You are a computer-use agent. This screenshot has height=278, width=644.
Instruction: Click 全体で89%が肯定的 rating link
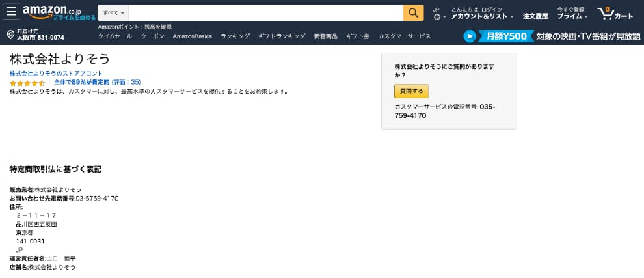98,82
